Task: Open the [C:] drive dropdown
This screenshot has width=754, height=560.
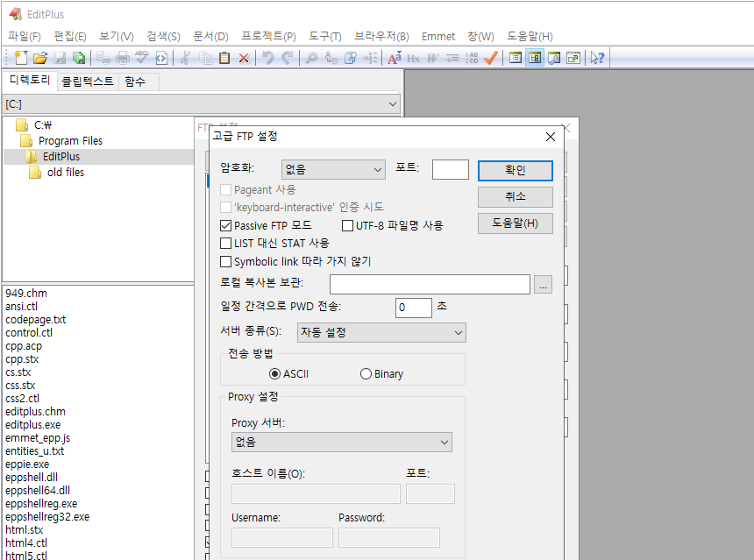Action: coord(201,103)
